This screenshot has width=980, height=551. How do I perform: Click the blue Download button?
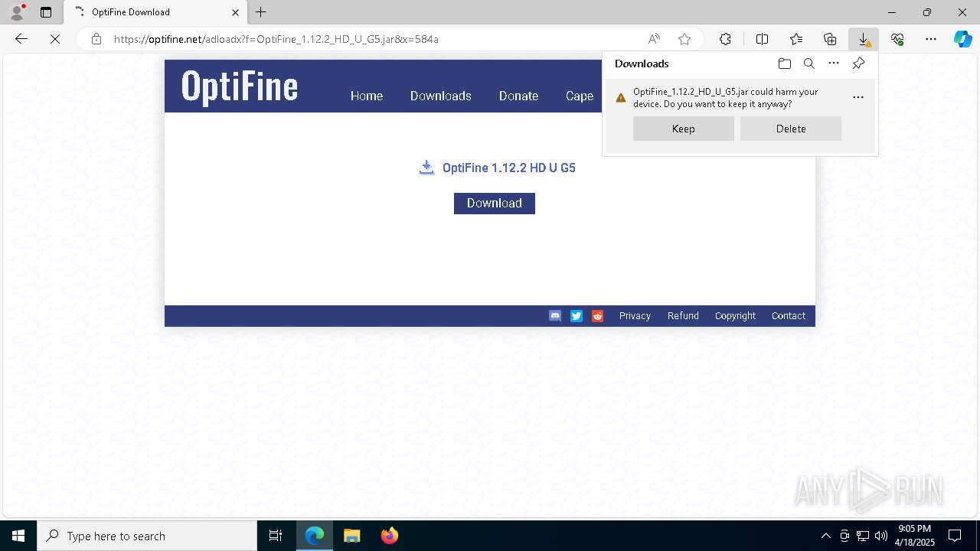[495, 203]
